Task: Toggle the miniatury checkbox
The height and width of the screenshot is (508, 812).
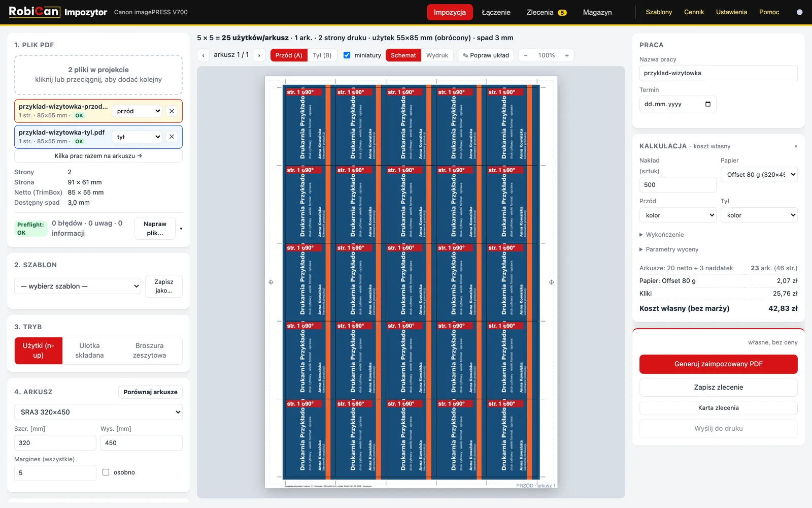Action: click(347, 55)
